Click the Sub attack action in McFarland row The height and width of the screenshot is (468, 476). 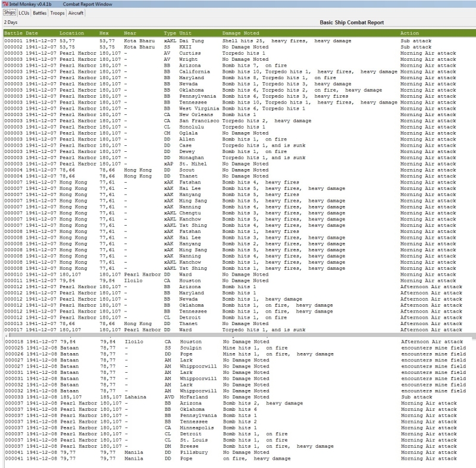tap(416, 397)
